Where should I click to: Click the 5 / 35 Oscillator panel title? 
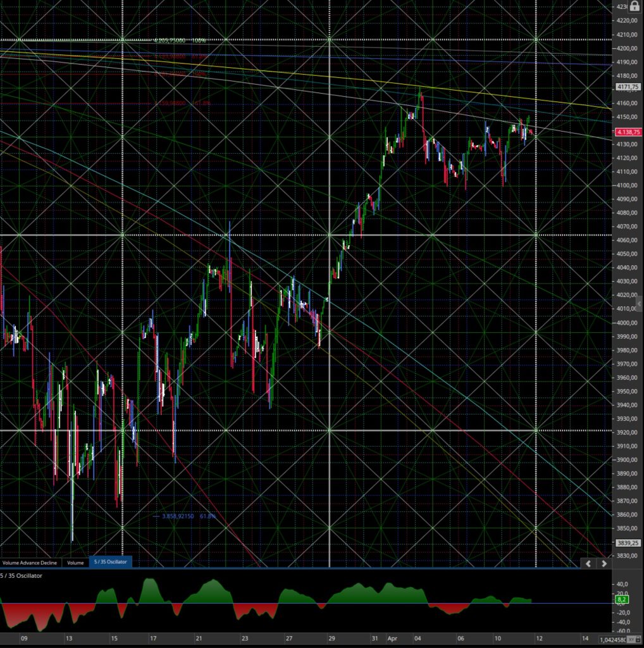pos(21,575)
